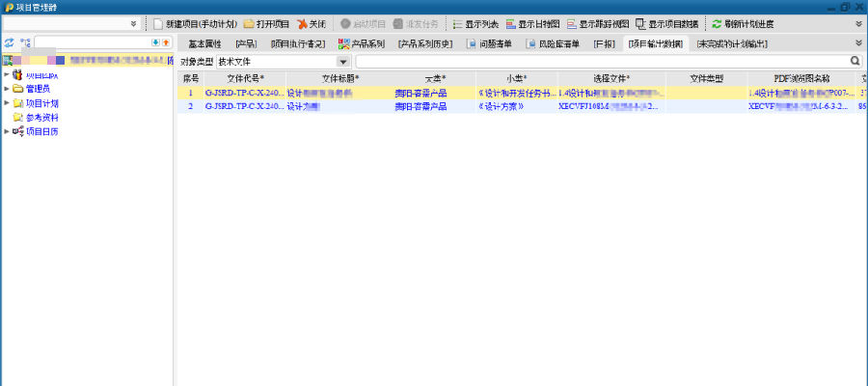Click the 大类* column header
The height and width of the screenshot is (386, 868).
click(x=435, y=78)
